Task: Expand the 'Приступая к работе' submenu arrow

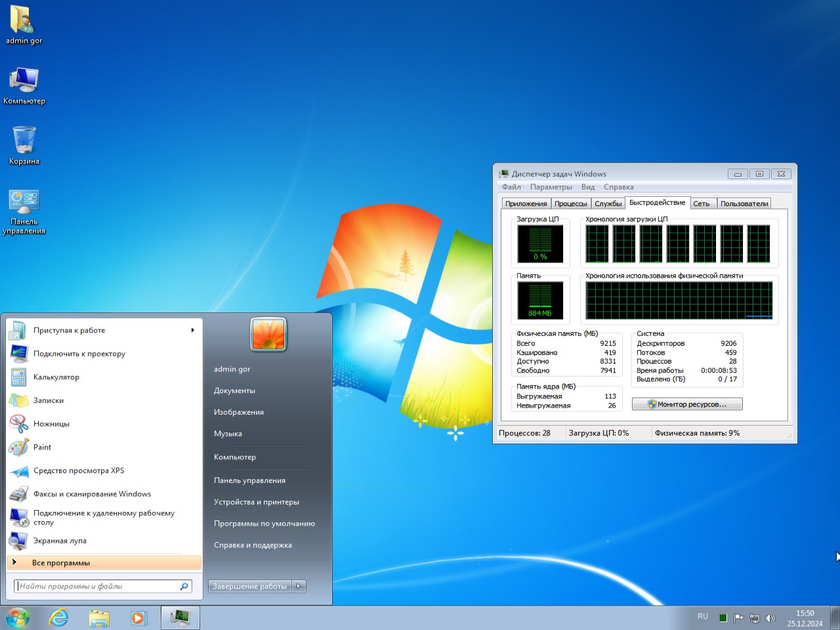Action: (x=192, y=330)
